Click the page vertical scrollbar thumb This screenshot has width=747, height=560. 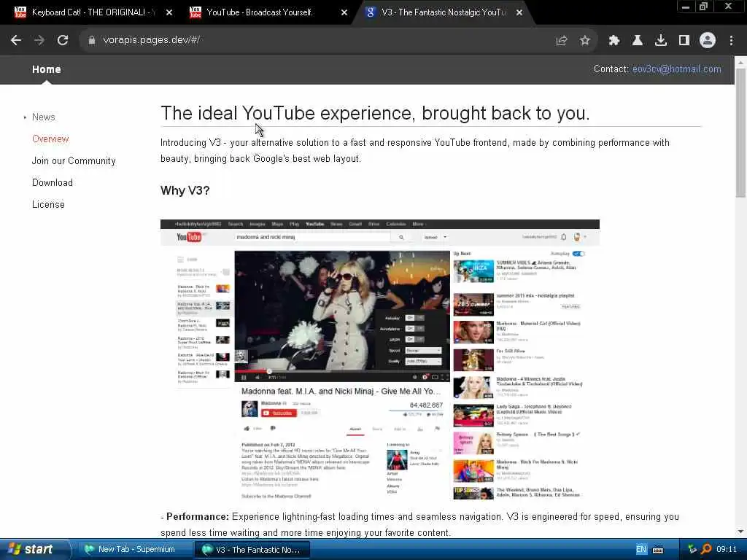740,133
